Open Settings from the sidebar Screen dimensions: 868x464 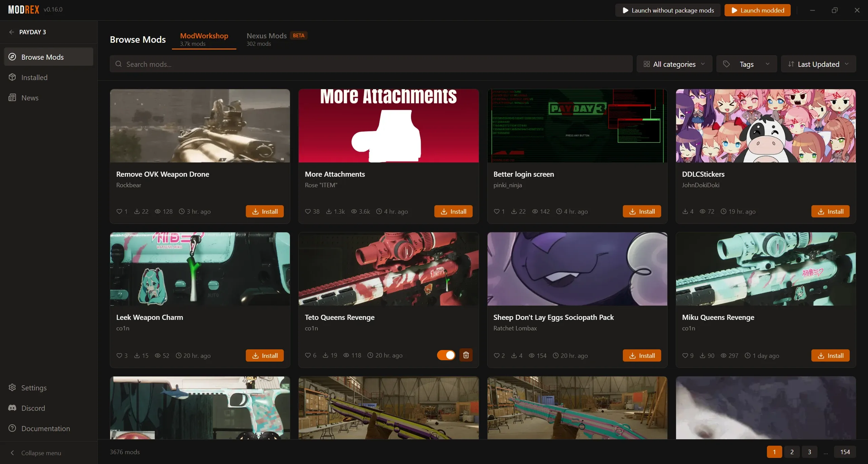[x=48, y=388]
